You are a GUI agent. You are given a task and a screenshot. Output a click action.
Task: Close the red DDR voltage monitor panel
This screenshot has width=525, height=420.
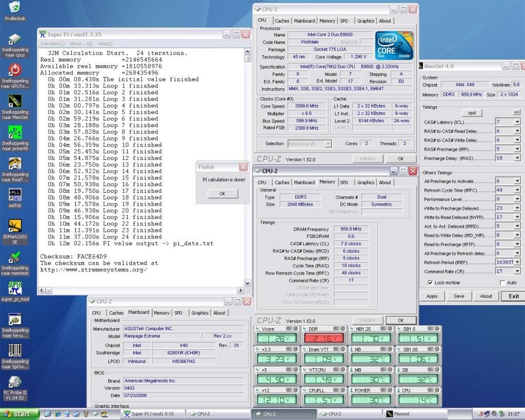click(x=343, y=329)
